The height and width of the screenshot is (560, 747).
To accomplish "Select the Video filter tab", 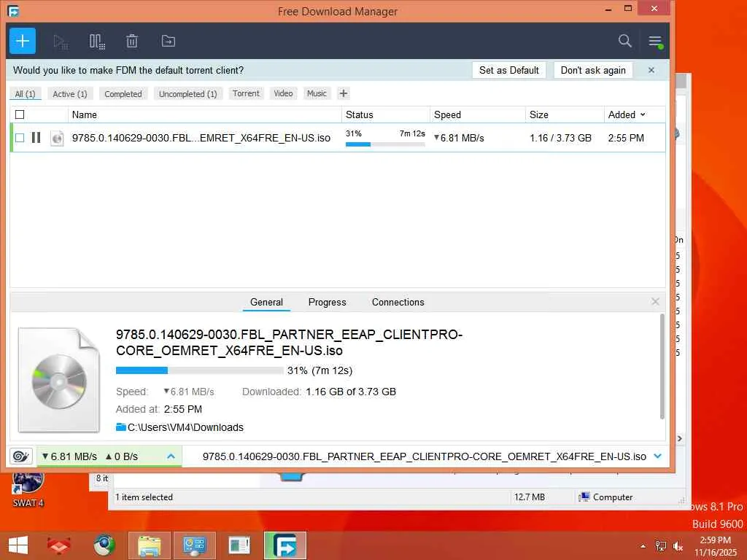I will click(284, 93).
